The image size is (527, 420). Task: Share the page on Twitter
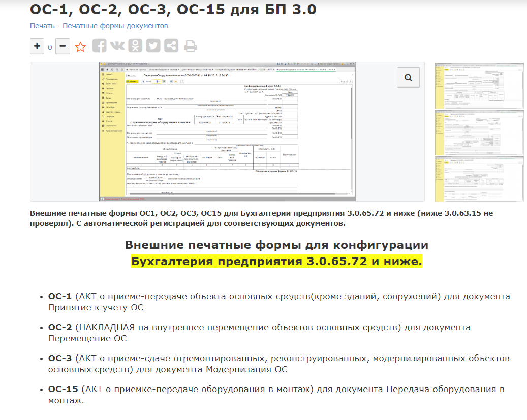[x=153, y=46]
